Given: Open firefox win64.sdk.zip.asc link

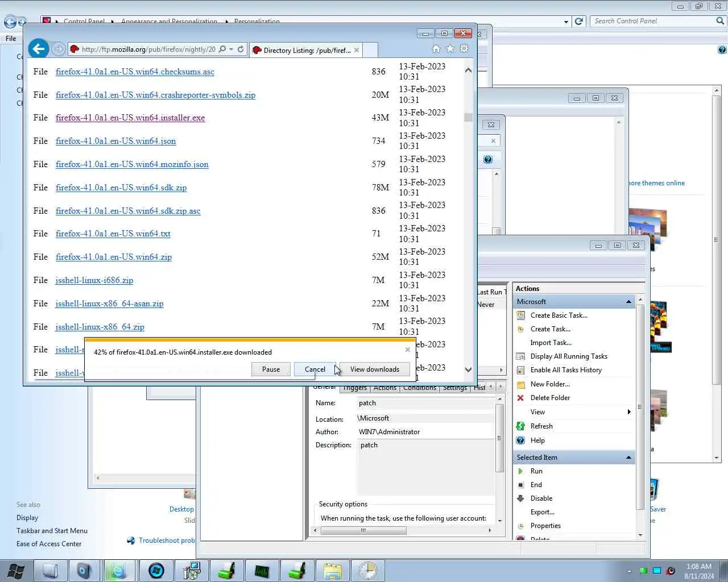Looking at the screenshot, I should (128, 211).
